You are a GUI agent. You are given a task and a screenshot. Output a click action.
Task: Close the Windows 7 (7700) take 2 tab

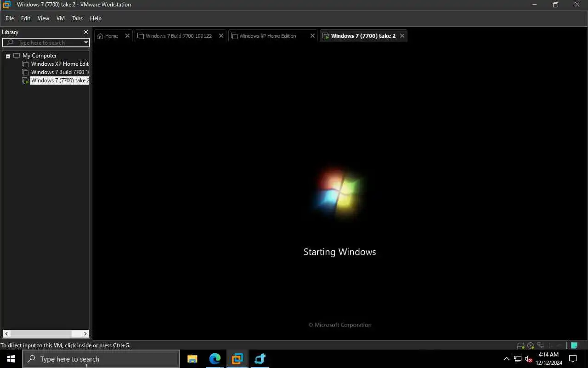(402, 36)
